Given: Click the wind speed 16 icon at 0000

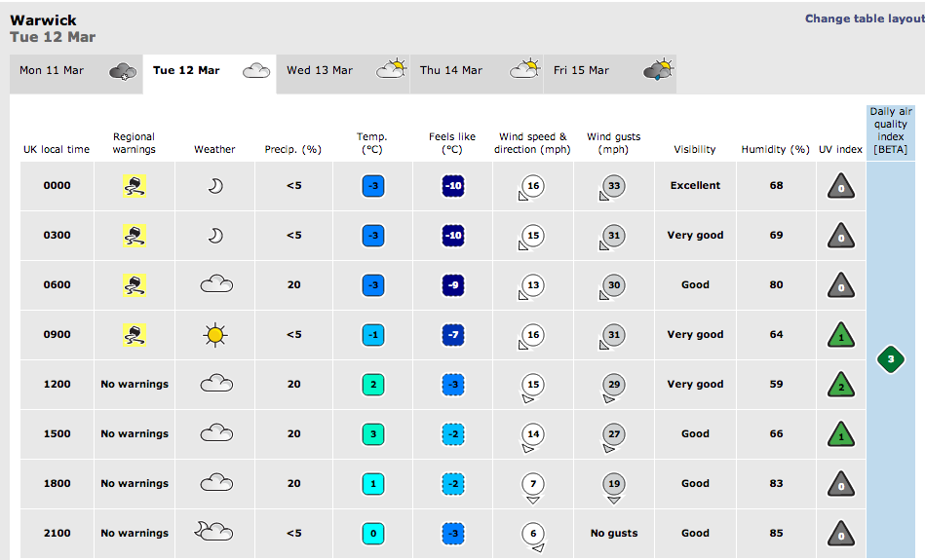Looking at the screenshot, I should click(531, 187).
